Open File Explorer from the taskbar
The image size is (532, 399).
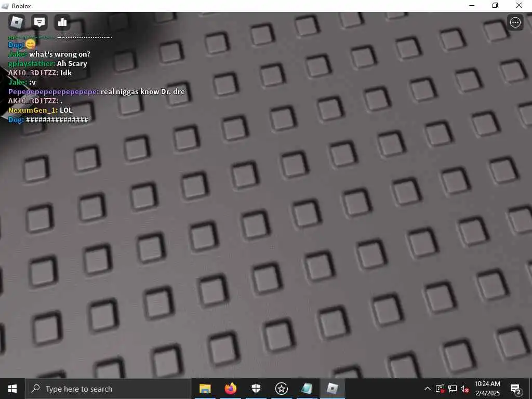pos(205,389)
